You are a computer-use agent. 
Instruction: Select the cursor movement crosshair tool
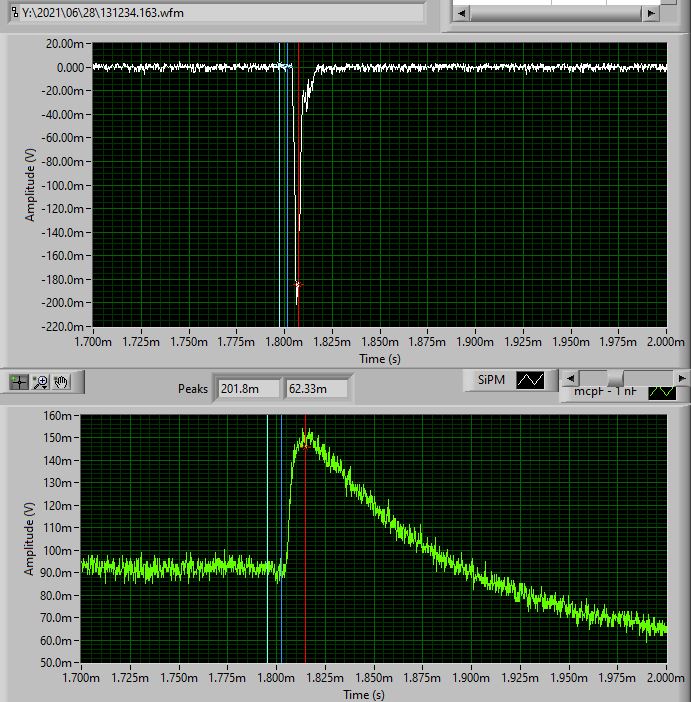(19, 382)
